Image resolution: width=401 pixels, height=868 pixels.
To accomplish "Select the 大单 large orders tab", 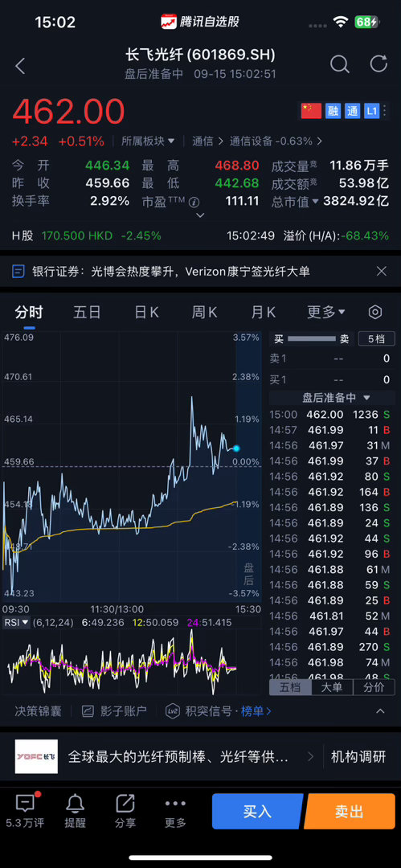I will pos(333,687).
